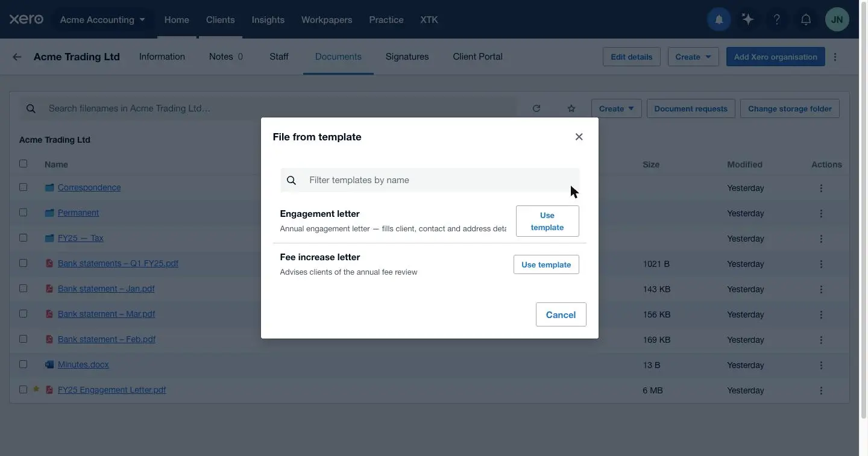Open the sparkle AI assistant icon
The width and height of the screenshot is (868, 456).
click(x=747, y=20)
